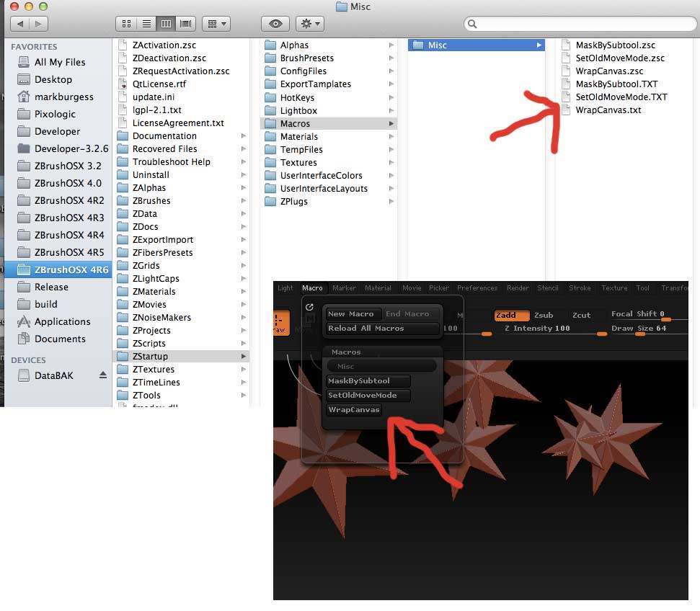Switch Finder to column view
The width and height of the screenshot is (700, 611).
click(166, 24)
